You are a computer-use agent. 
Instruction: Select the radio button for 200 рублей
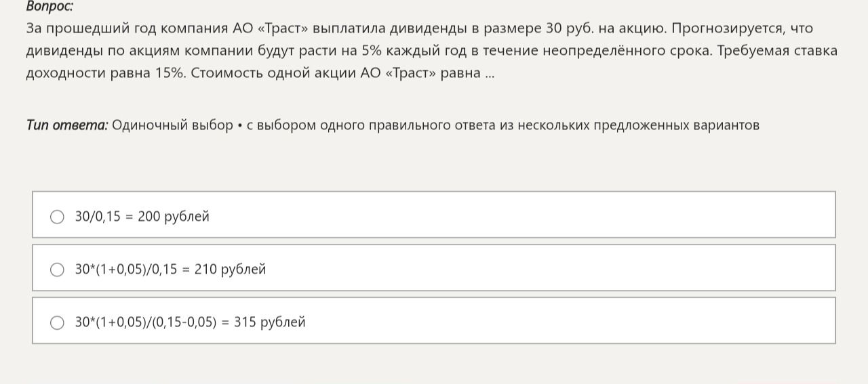coord(58,217)
